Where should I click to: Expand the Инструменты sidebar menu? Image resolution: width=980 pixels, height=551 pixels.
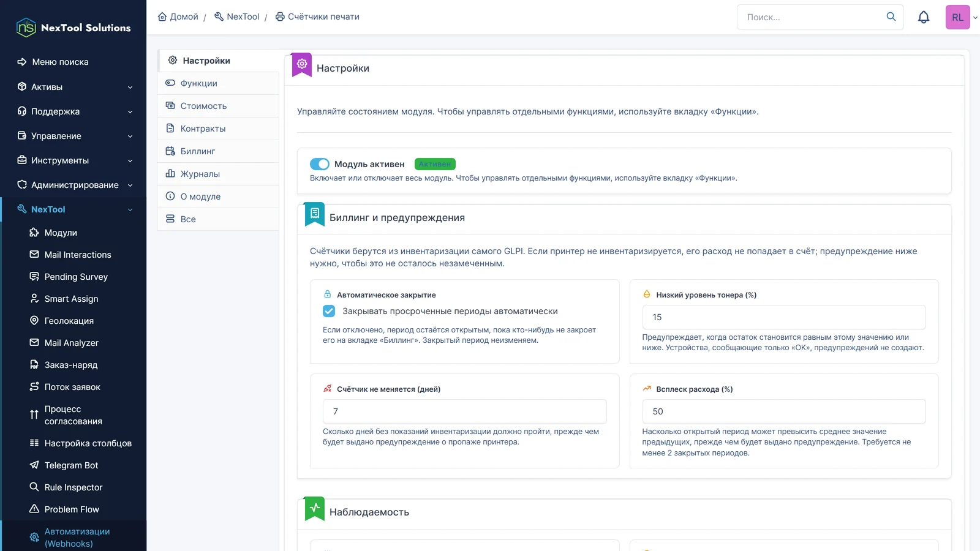[x=74, y=160]
